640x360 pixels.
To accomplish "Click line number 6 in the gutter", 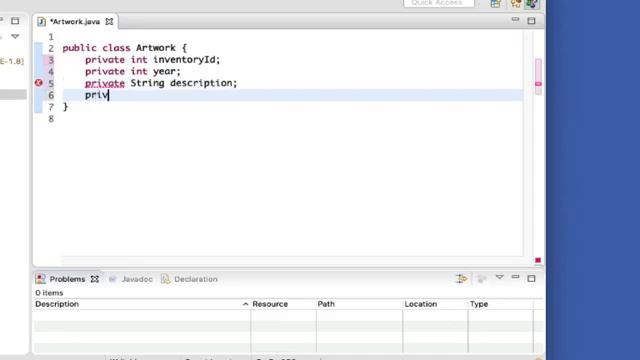I will [51, 96].
